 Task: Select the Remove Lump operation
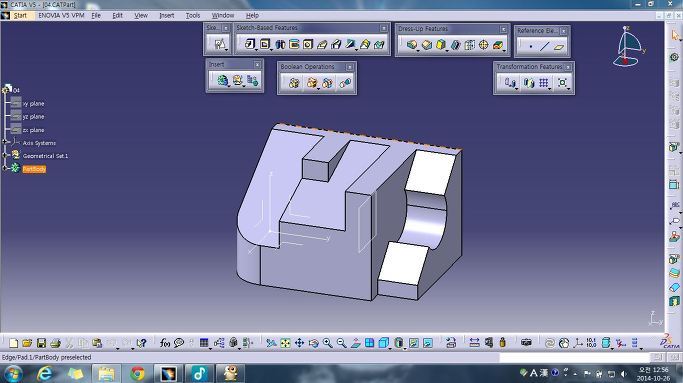click(345, 83)
